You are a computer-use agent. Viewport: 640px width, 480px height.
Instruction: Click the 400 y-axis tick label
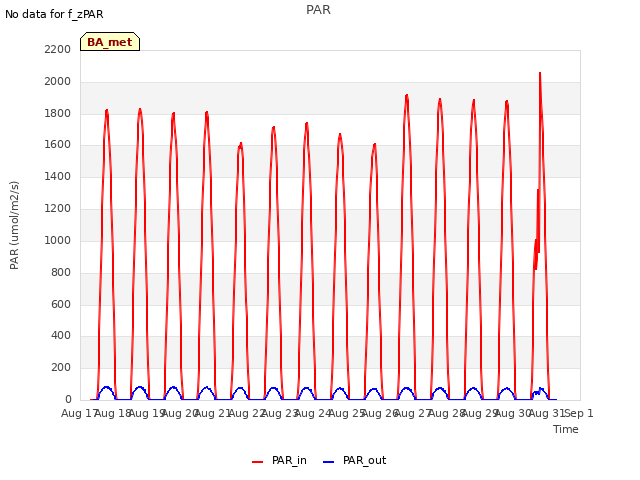(61, 336)
